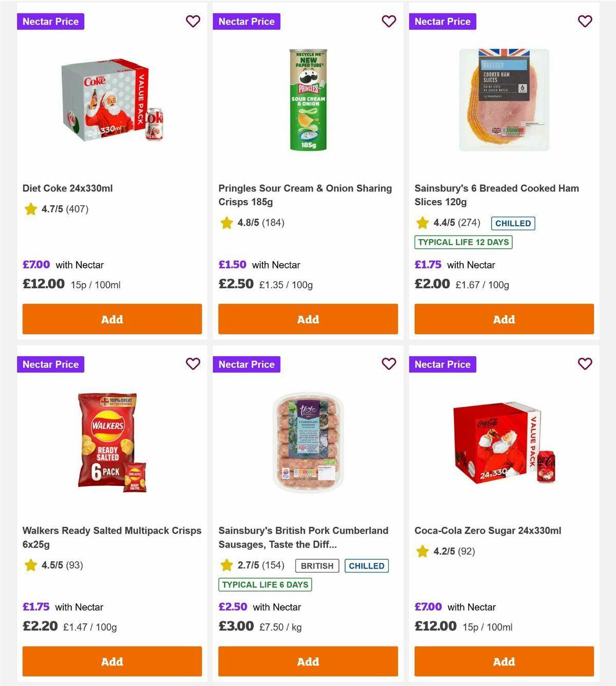Toggle the Nectar Price badge on Coca-Cola Zero

442,364
